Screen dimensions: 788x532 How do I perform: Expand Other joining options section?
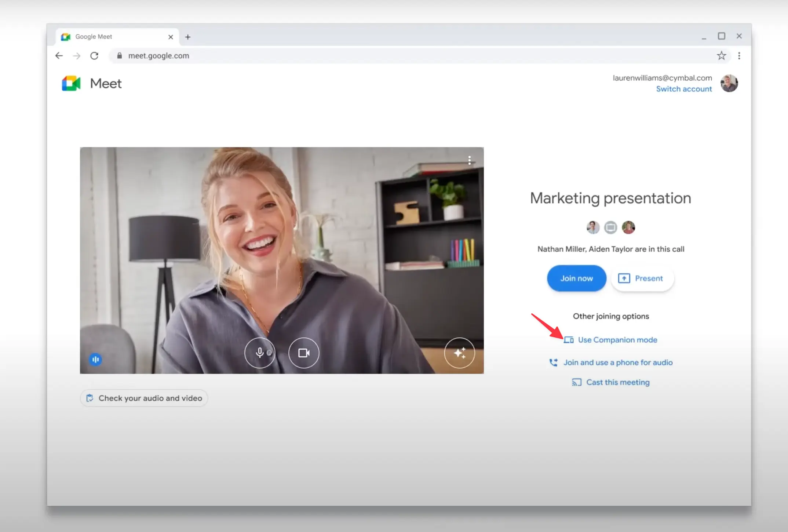[x=610, y=316]
